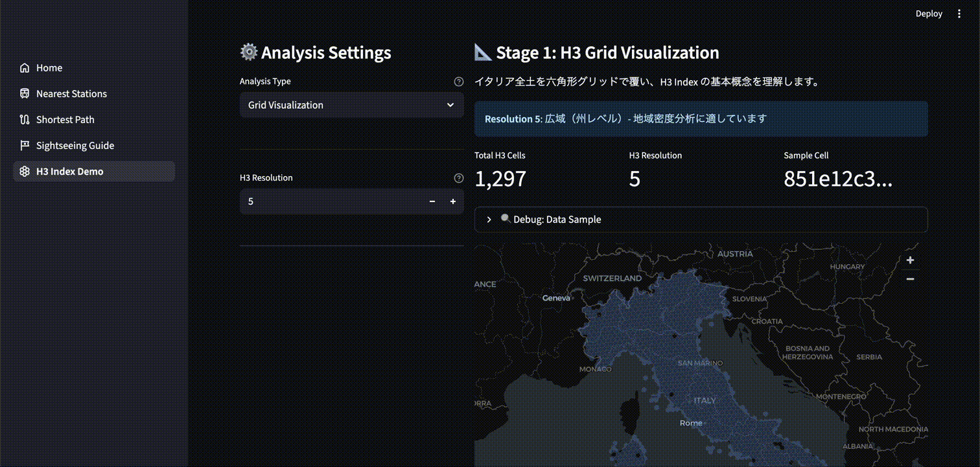This screenshot has height=467, width=980.
Task: Click the NORTH MACEDONIA label on the map
Action: tap(893, 429)
